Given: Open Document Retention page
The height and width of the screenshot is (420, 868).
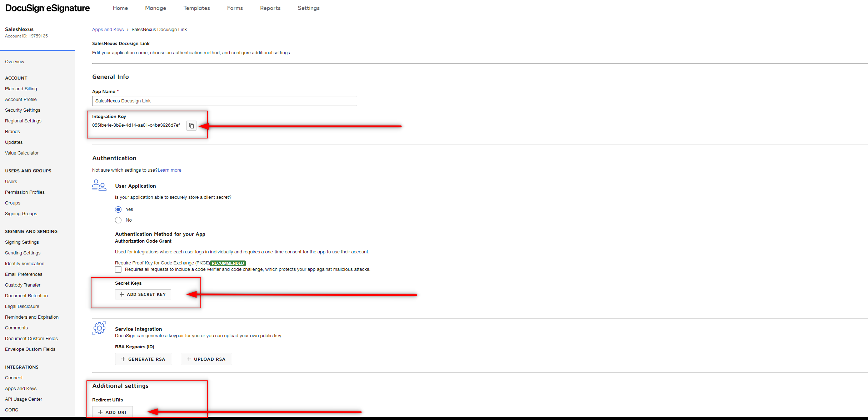Looking at the screenshot, I should click(x=26, y=296).
